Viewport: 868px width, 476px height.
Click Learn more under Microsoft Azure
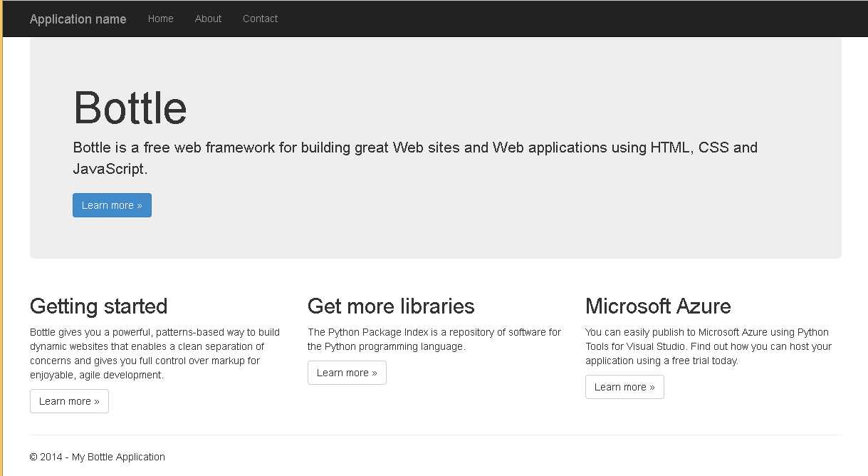[x=624, y=387]
